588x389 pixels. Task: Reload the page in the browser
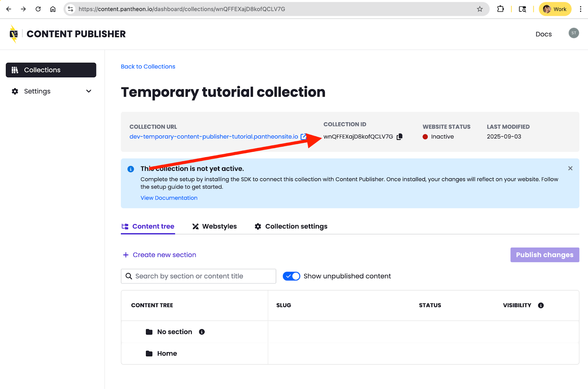pyautogui.click(x=38, y=9)
